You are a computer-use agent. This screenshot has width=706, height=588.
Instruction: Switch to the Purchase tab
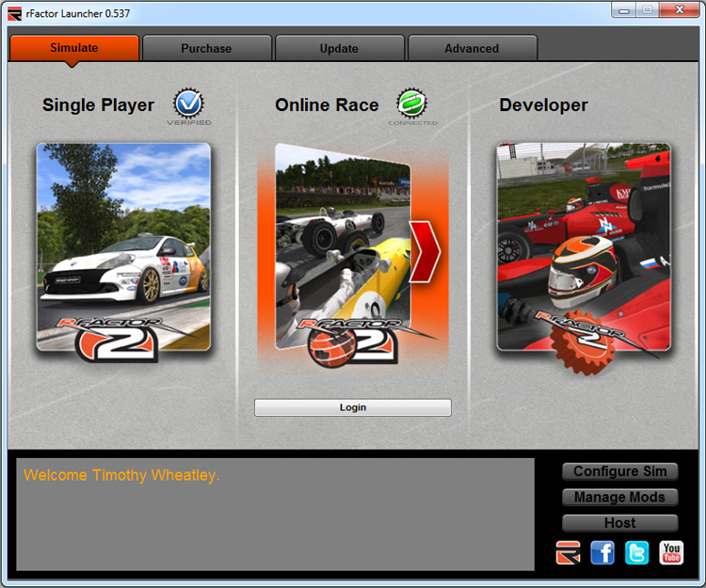(206, 49)
